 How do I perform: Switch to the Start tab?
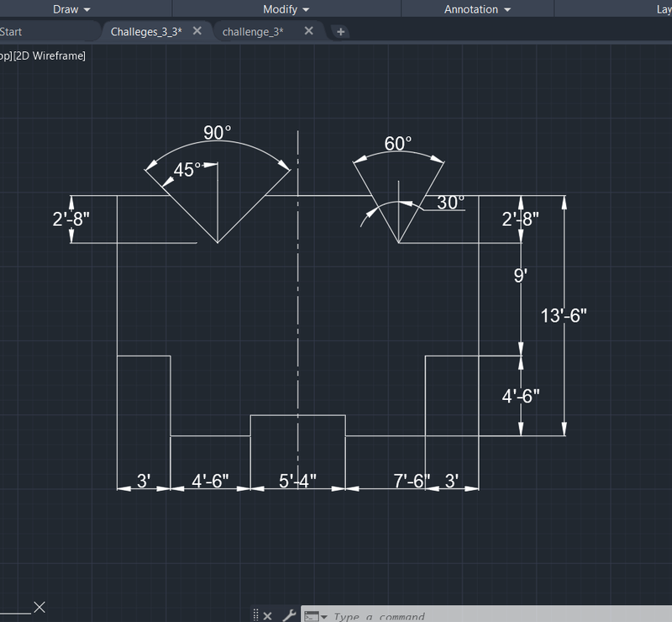[x=13, y=30]
